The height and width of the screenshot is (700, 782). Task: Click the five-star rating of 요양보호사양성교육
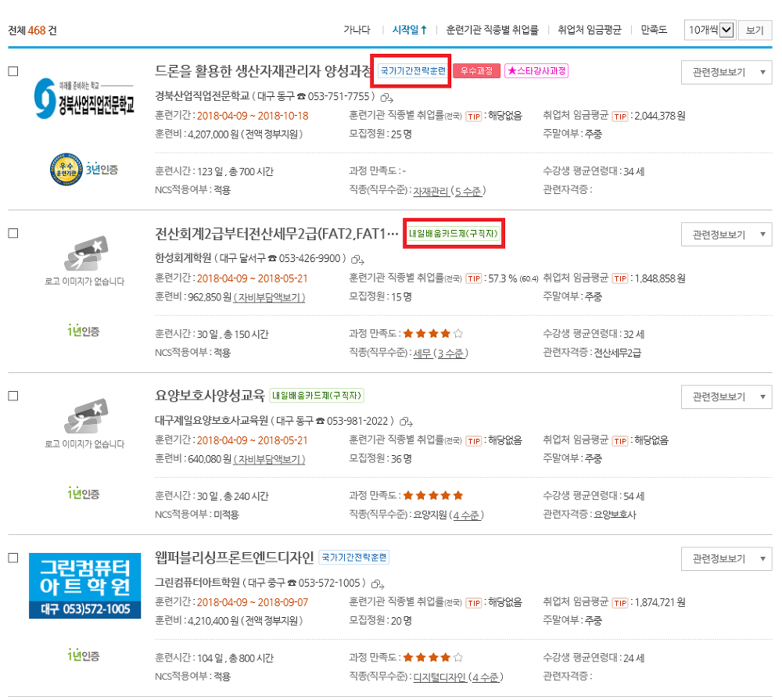433,495
